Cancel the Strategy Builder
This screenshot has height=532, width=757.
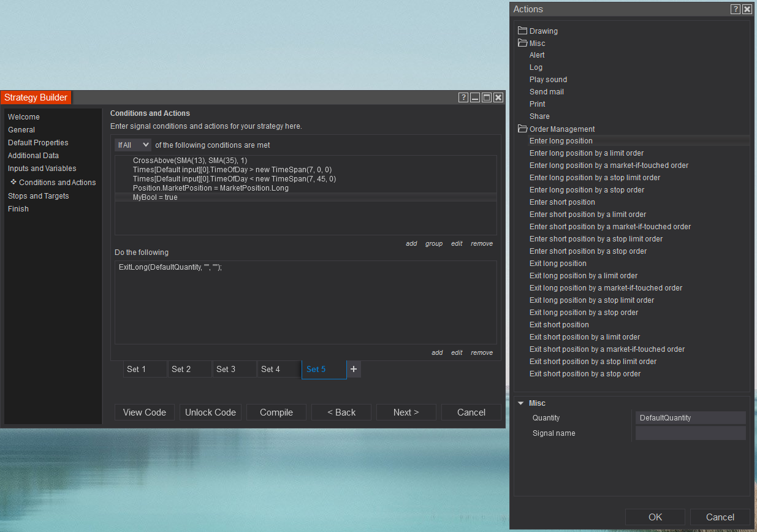[471, 412]
